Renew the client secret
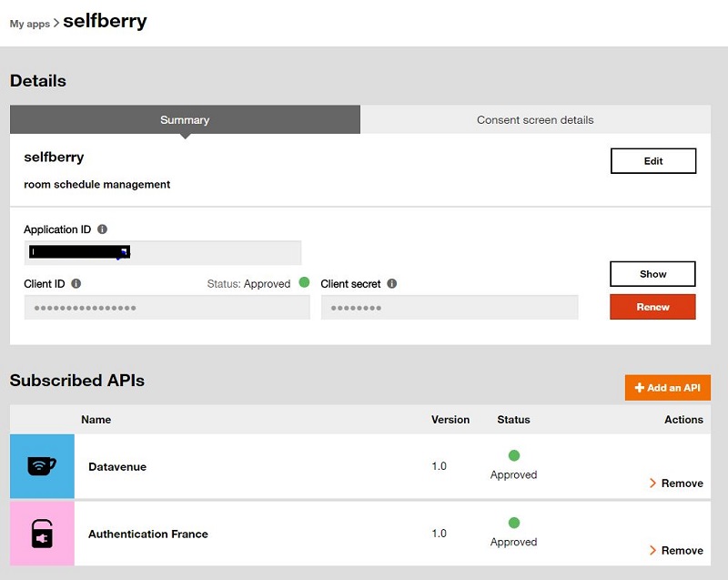Screen dimensions: 728x580 [652, 307]
